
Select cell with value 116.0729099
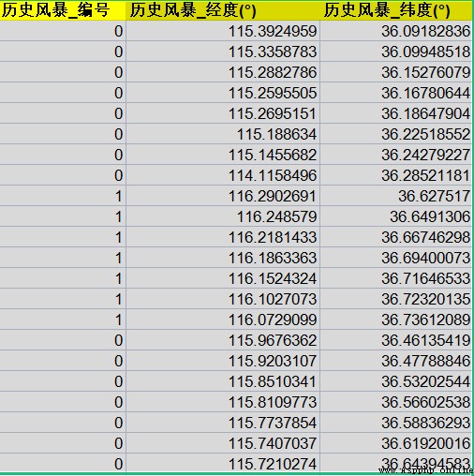pyautogui.click(x=223, y=320)
